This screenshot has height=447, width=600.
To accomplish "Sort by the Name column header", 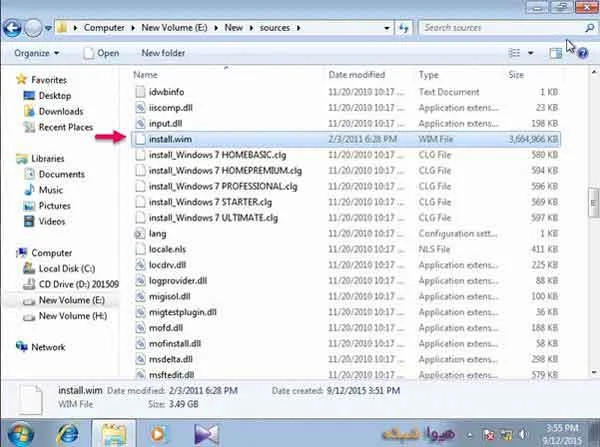I will 145,75.
